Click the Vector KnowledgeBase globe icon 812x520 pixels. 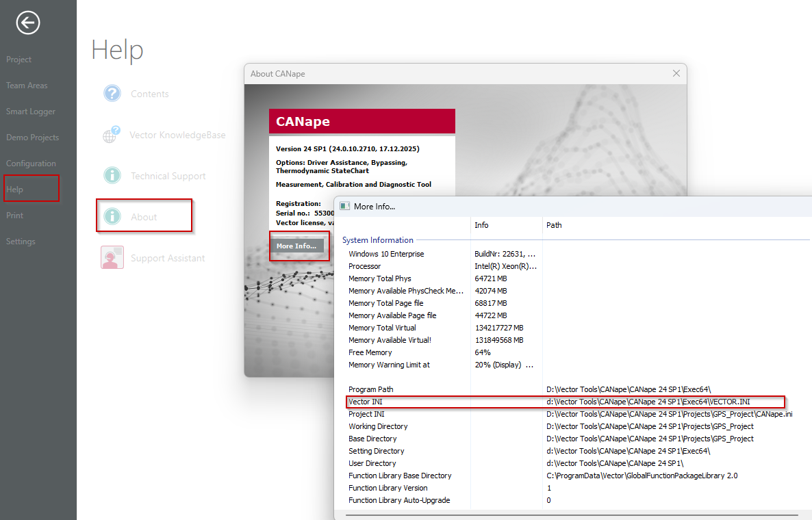[111, 135]
